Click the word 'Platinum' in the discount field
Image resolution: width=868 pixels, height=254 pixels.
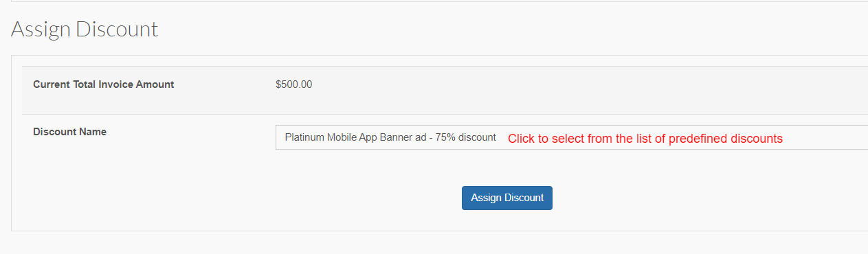point(304,137)
